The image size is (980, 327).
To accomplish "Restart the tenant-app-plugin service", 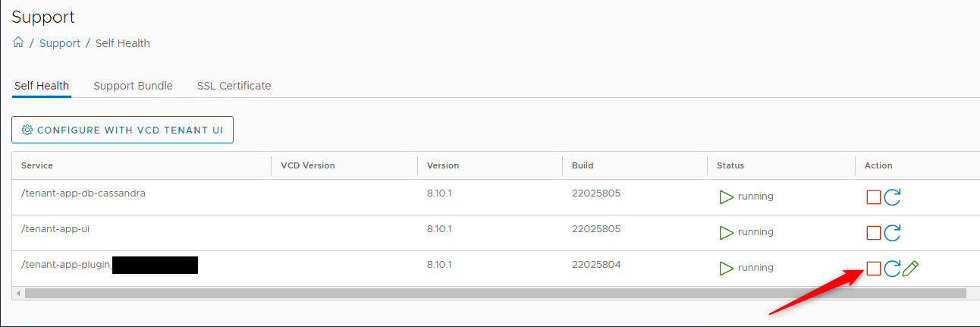I will (893, 268).
